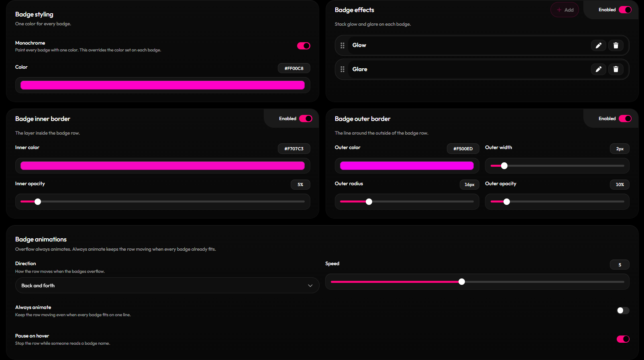
Task: Enable the Always animate switch
Action: [x=623, y=311]
